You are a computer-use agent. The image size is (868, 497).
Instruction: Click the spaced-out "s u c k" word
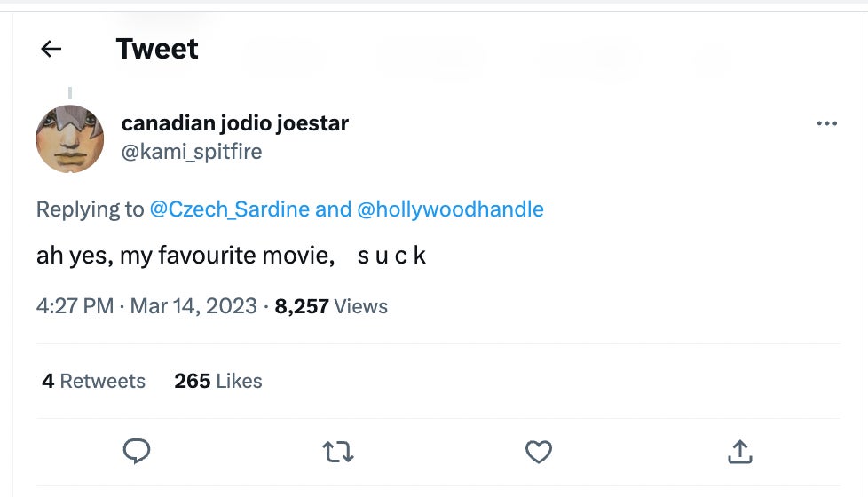tap(391, 256)
